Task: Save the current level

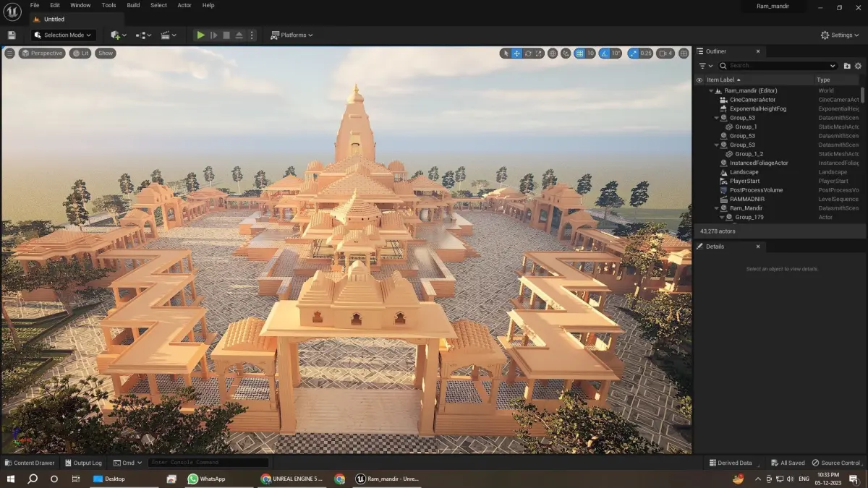Action: pos(12,35)
